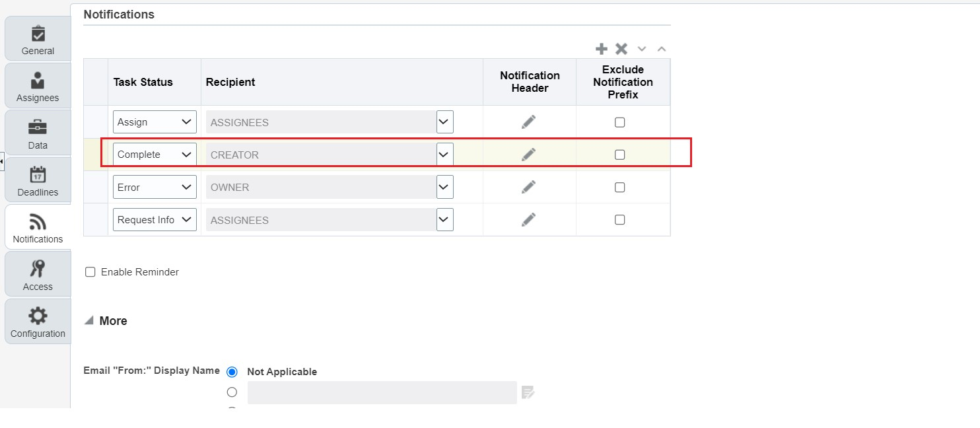980x428 pixels.
Task: Click the Deadlines calendar icon
Action: 37,180
